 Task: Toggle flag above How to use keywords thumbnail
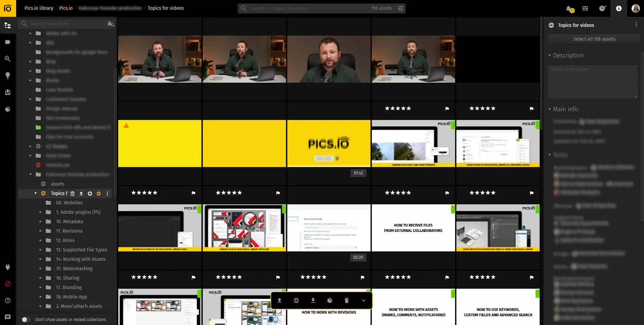tap(532, 277)
